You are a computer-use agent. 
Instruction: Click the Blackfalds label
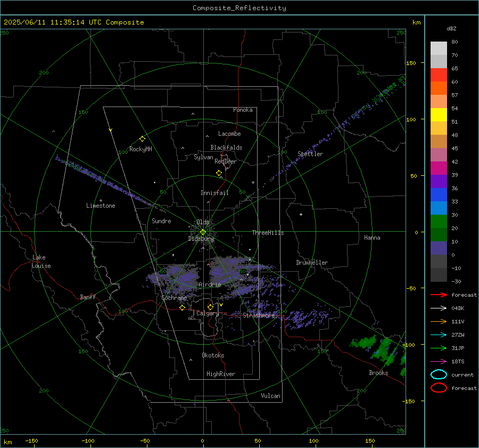226,148
